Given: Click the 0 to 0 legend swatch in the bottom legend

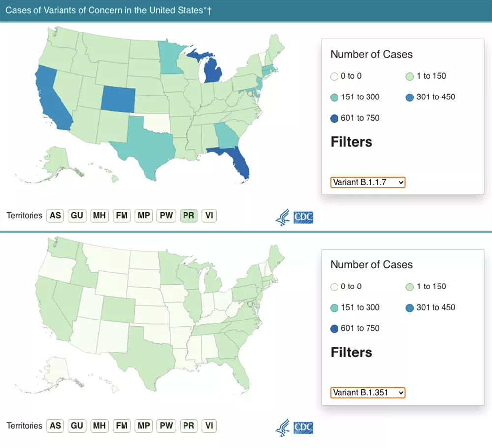Looking at the screenshot, I should pyautogui.click(x=334, y=287).
